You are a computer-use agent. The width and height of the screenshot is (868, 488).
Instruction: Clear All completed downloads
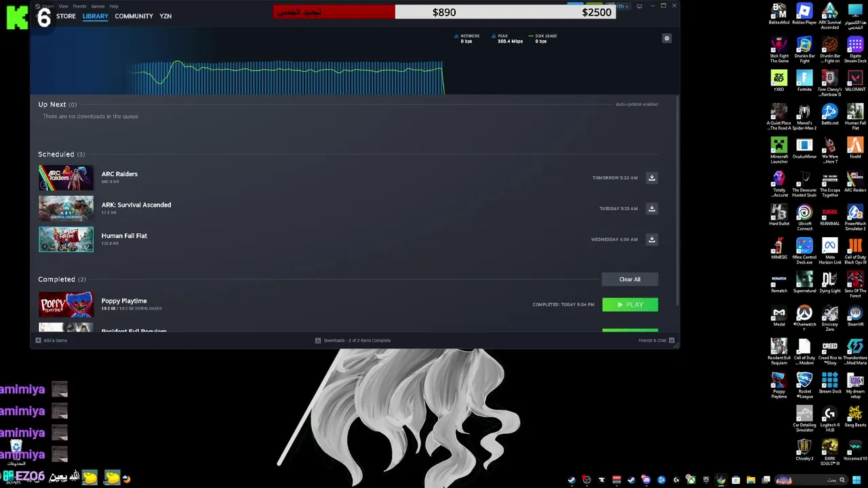629,279
